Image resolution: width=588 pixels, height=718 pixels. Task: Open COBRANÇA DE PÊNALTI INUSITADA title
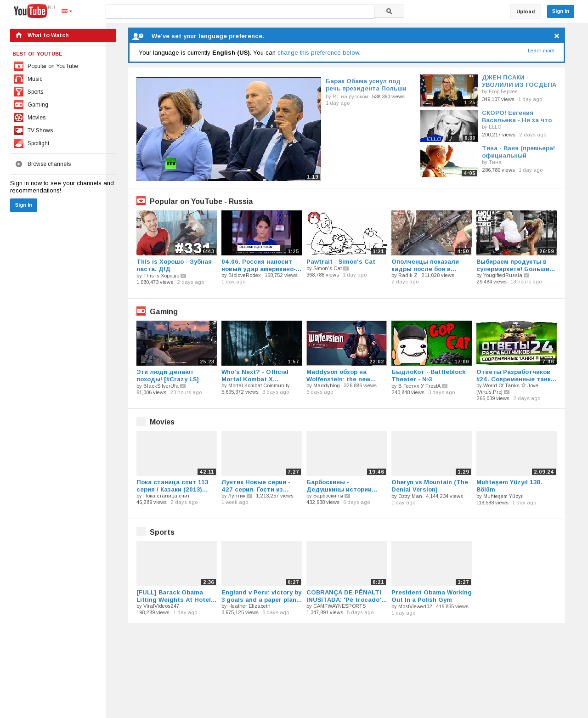coord(346,596)
